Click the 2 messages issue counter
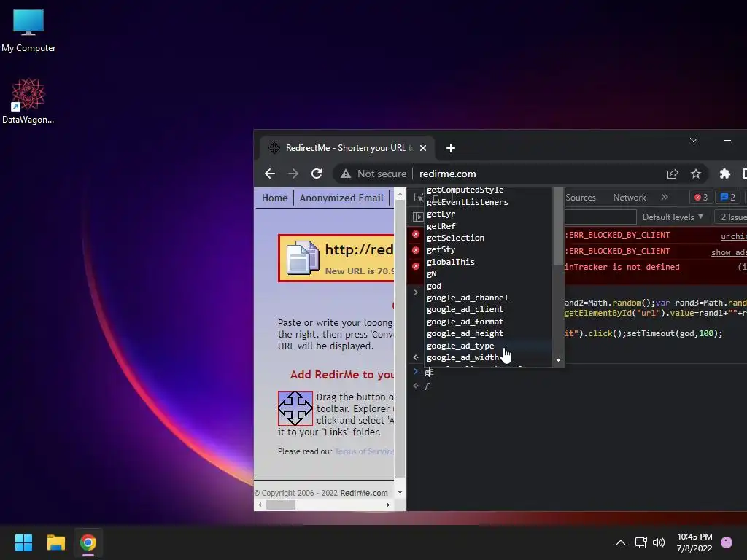Screen dimensions: 747x560 [x=728, y=197]
